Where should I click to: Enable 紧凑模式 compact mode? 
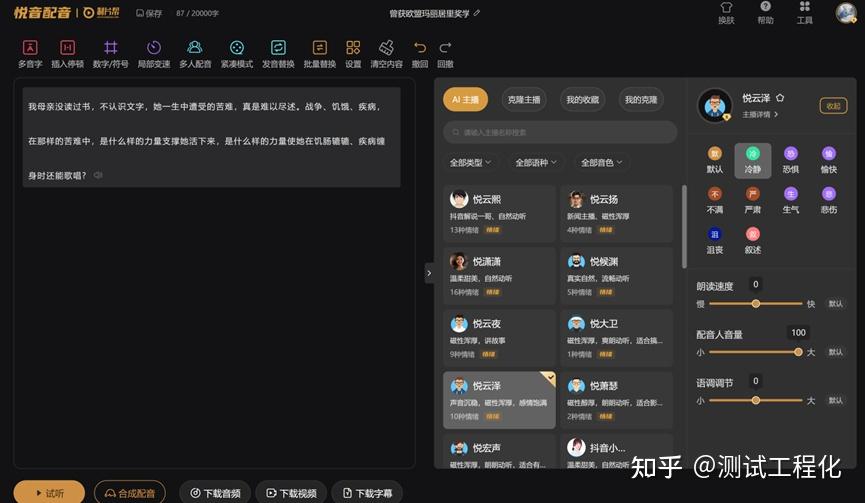tap(237, 54)
